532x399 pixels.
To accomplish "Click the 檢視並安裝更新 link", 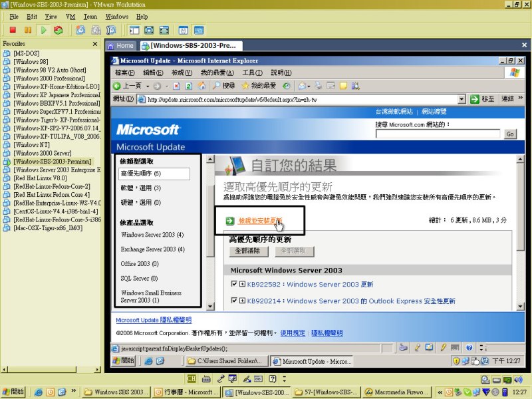I will (x=260, y=221).
